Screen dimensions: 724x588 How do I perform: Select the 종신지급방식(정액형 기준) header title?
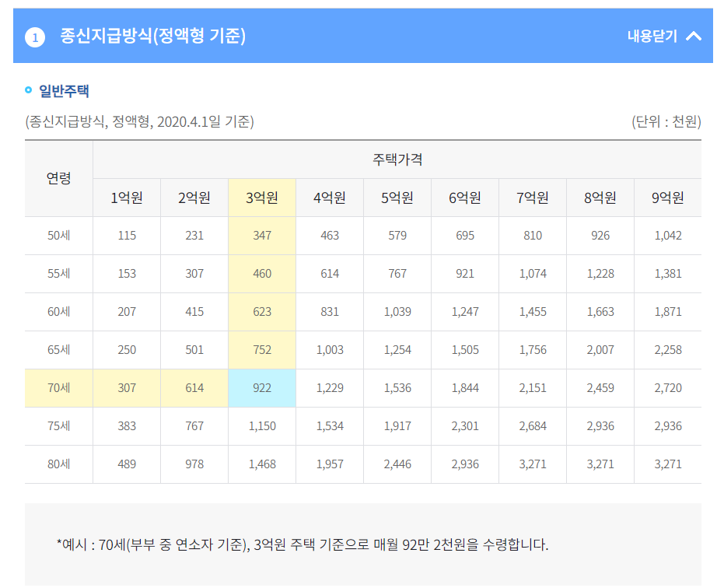pyautogui.click(x=153, y=36)
